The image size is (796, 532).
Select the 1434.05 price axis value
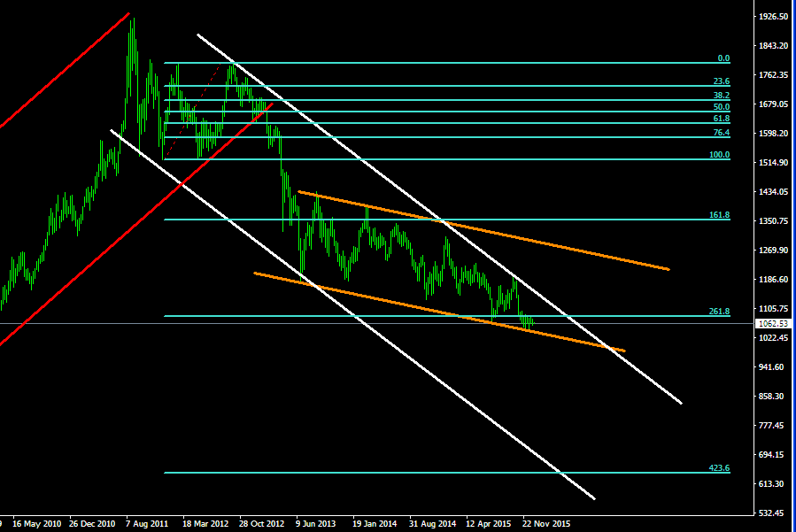point(773,192)
